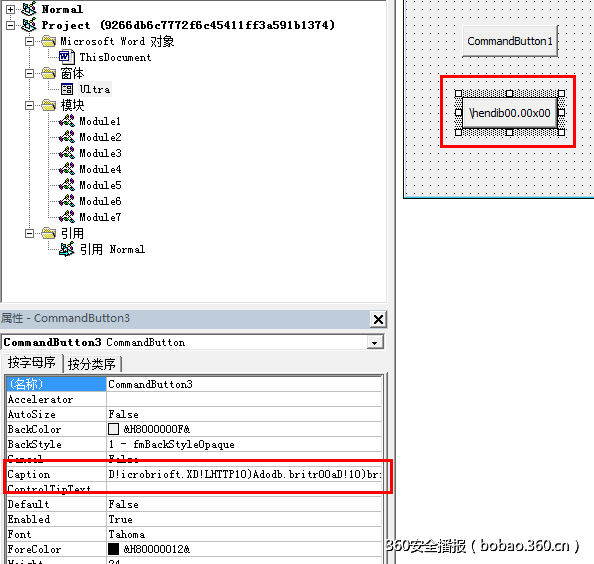Select the Module7 module icon
594x564 pixels.
67,217
